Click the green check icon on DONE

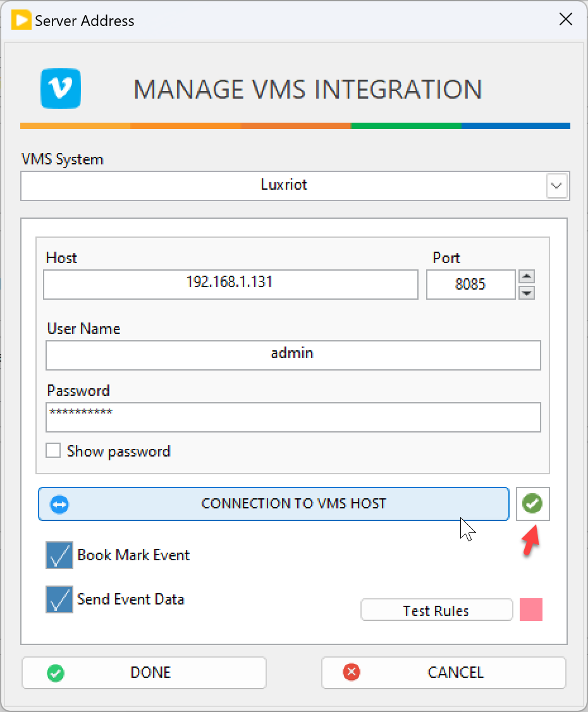click(x=56, y=672)
